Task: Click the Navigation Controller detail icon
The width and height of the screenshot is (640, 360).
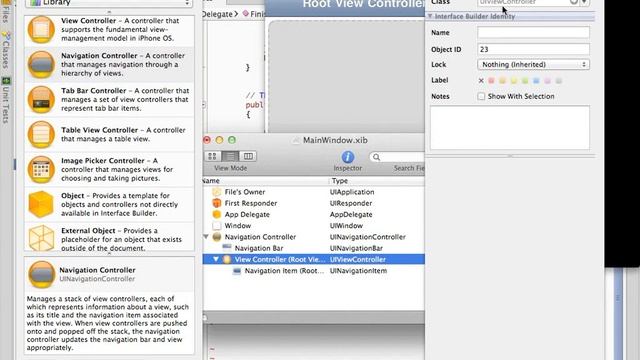Action: [x=41, y=274]
